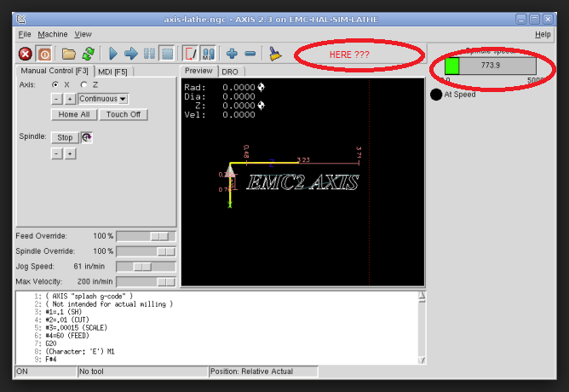This screenshot has height=392, width=569.
Task: Select the X axis radio button
Action: click(55, 84)
